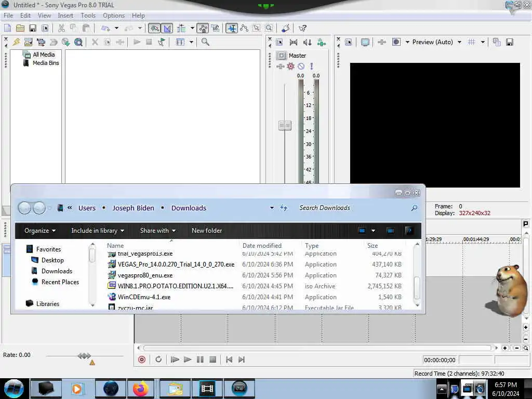This screenshot has width=532, height=399.
Task: Click the What's This help icon
Action: (x=302, y=28)
